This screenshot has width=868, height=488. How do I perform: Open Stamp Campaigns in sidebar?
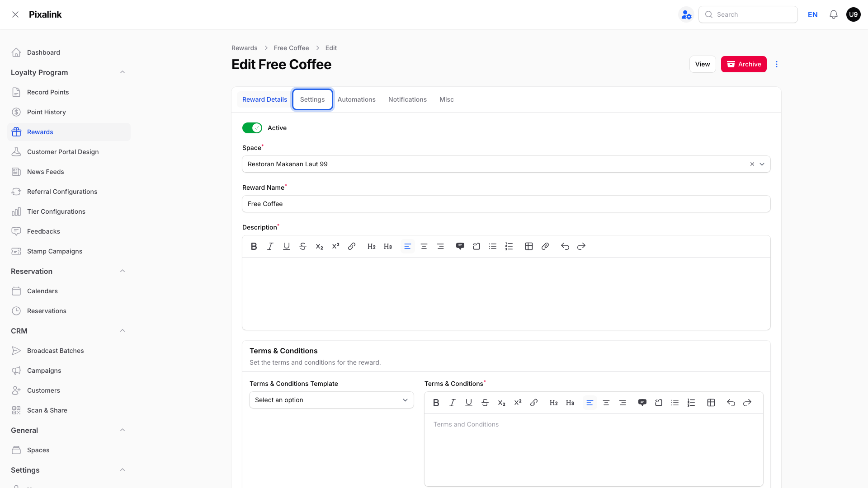point(69,251)
